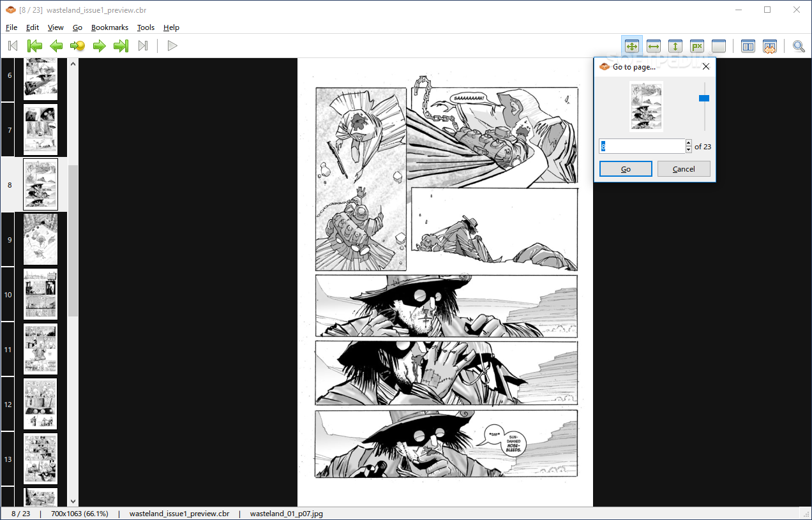Click the sidebar scrollbar thumb
This screenshot has height=520, width=812.
73,241
